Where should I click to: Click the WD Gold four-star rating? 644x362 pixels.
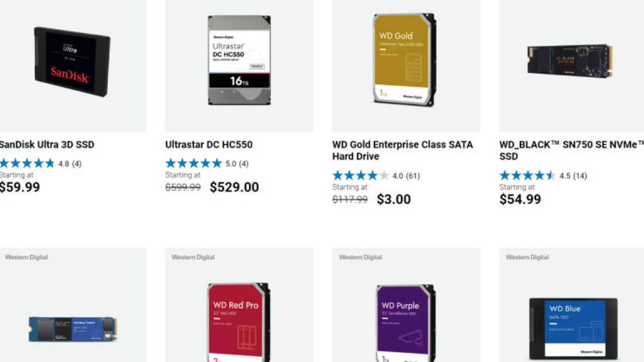click(x=361, y=175)
